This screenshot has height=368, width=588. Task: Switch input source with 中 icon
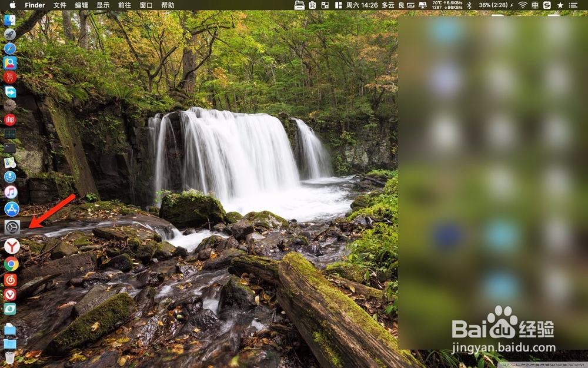tap(535, 5)
